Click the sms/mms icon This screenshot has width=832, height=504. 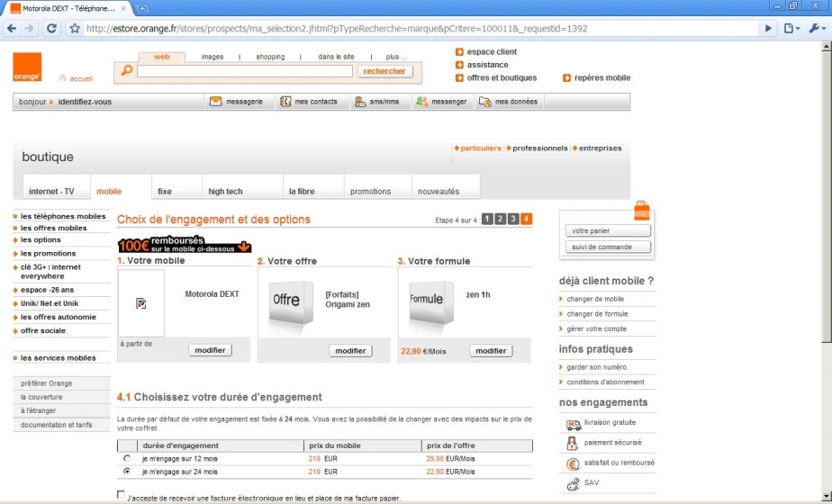pyautogui.click(x=360, y=102)
